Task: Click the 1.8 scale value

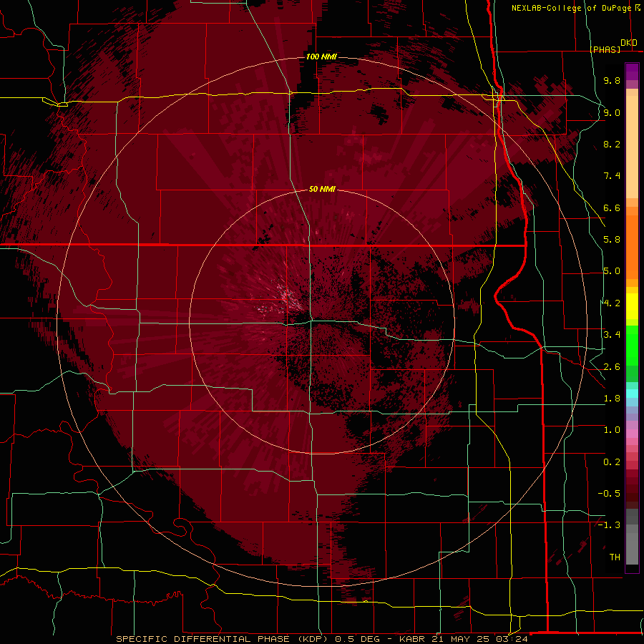Action: point(612,399)
